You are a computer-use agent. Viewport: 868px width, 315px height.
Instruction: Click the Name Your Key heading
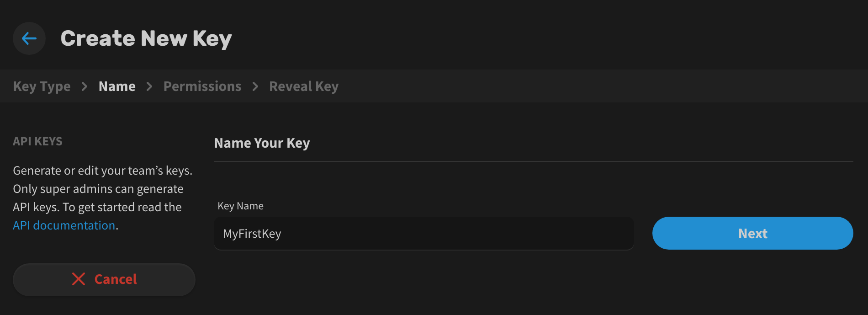262,143
